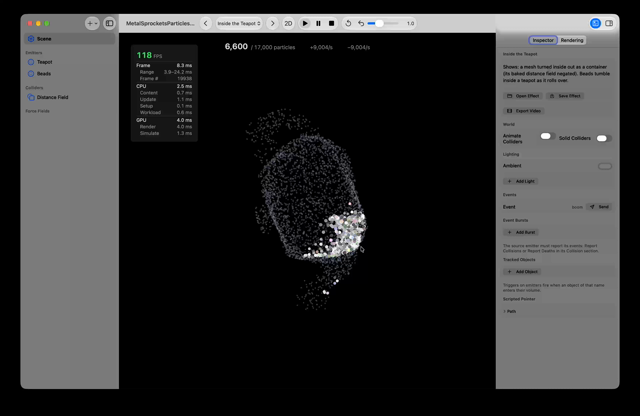The width and height of the screenshot is (640, 416).
Task: Select the Teapot emitter
Action: click(x=69, y=62)
